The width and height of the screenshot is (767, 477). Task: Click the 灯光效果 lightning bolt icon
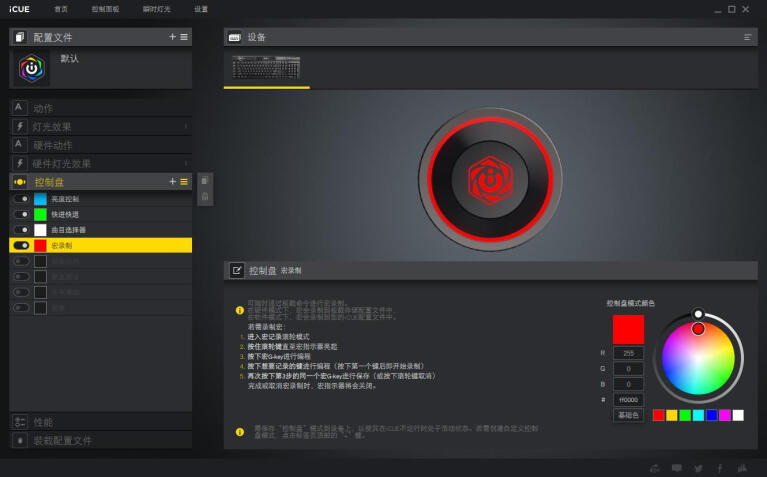pyautogui.click(x=20, y=126)
